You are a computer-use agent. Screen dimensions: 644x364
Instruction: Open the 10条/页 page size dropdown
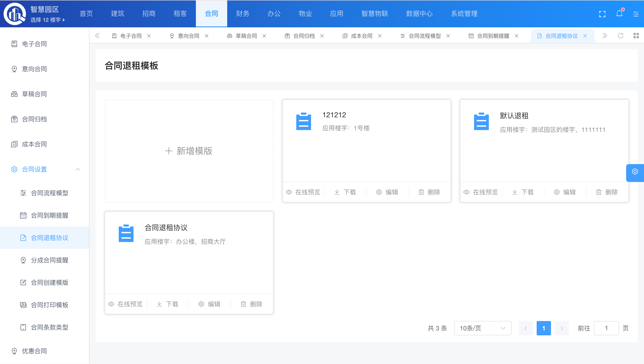(x=483, y=328)
